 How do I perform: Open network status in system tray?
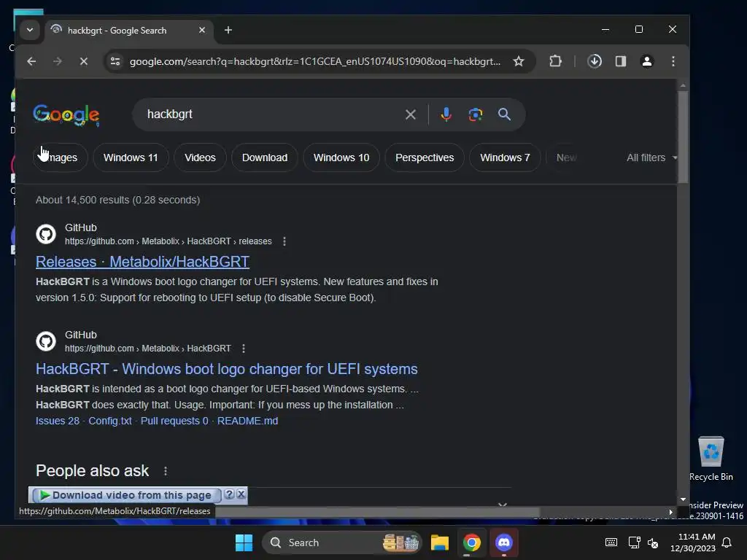634,542
